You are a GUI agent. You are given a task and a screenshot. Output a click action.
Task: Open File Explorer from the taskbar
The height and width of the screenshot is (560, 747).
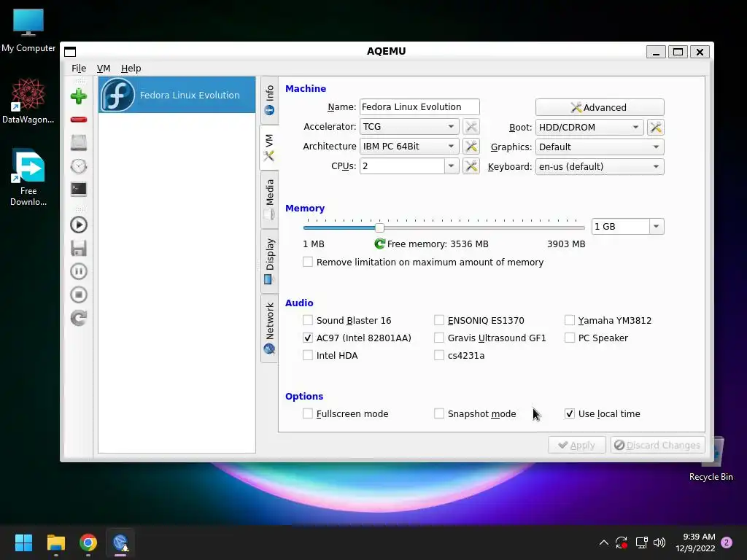pyautogui.click(x=55, y=542)
